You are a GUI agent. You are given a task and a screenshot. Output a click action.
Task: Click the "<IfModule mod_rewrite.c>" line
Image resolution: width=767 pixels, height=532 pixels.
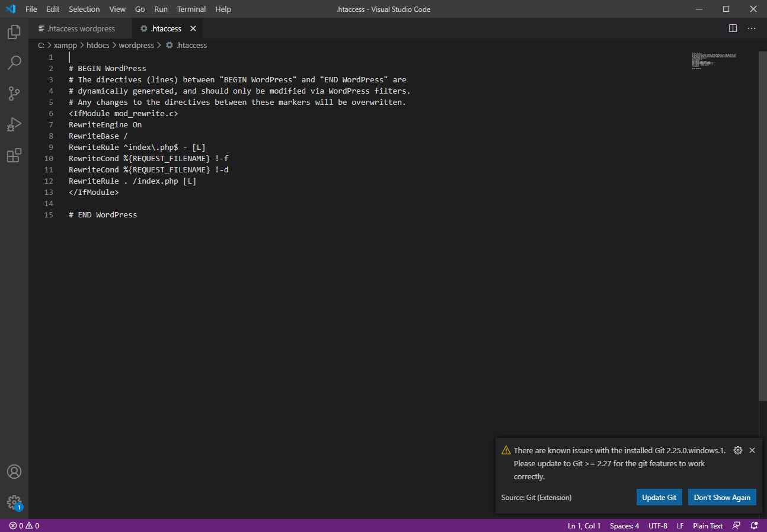tap(123, 113)
